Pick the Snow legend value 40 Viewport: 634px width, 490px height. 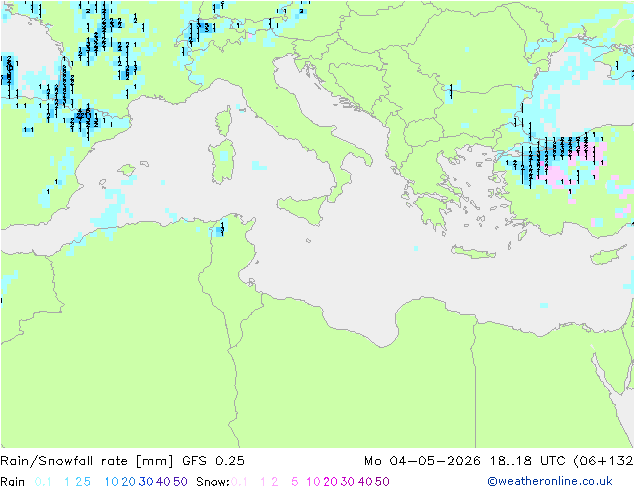click(x=365, y=482)
